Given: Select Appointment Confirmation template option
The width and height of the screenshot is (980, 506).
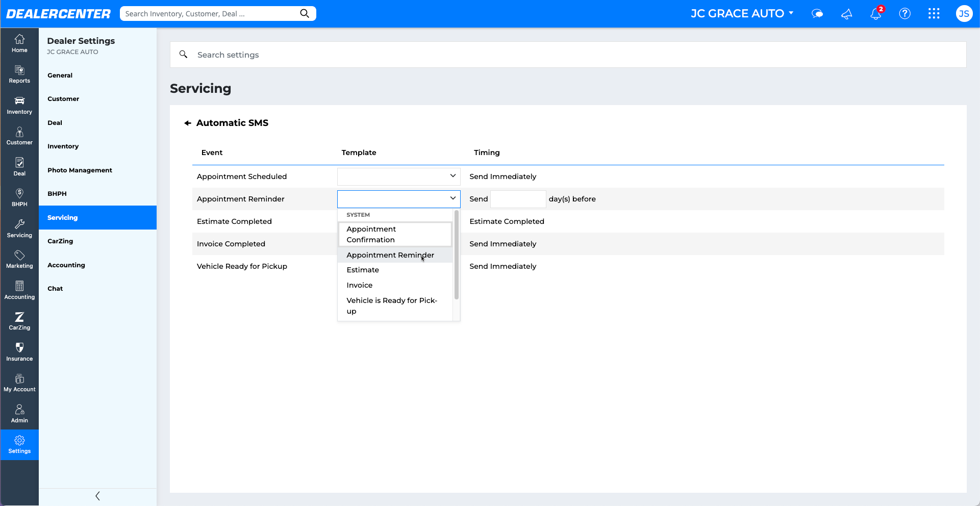Looking at the screenshot, I should pyautogui.click(x=395, y=234).
